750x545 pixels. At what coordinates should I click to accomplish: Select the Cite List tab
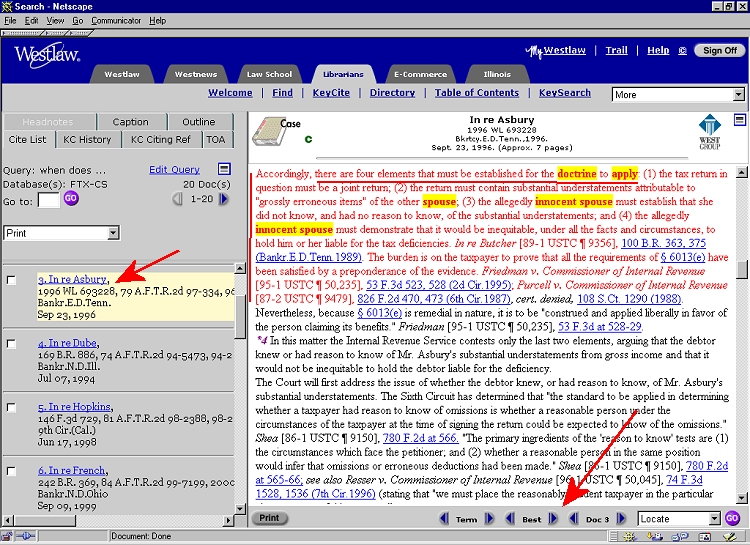(x=27, y=139)
